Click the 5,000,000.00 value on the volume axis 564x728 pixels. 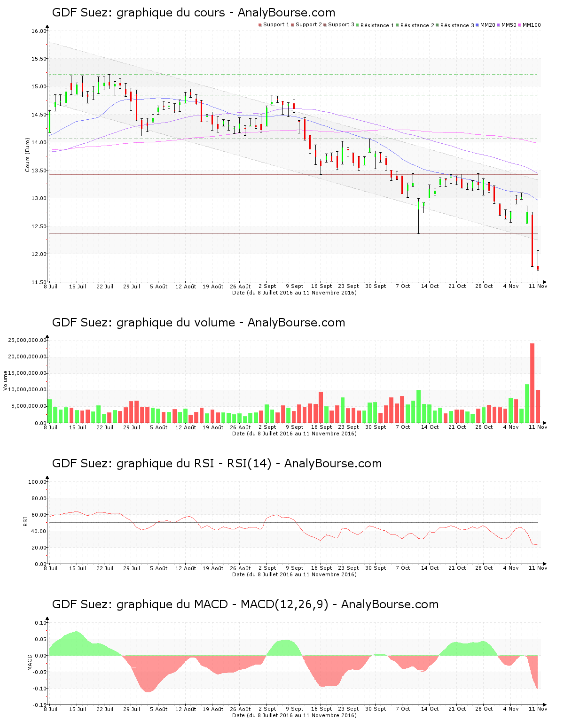click(29, 406)
